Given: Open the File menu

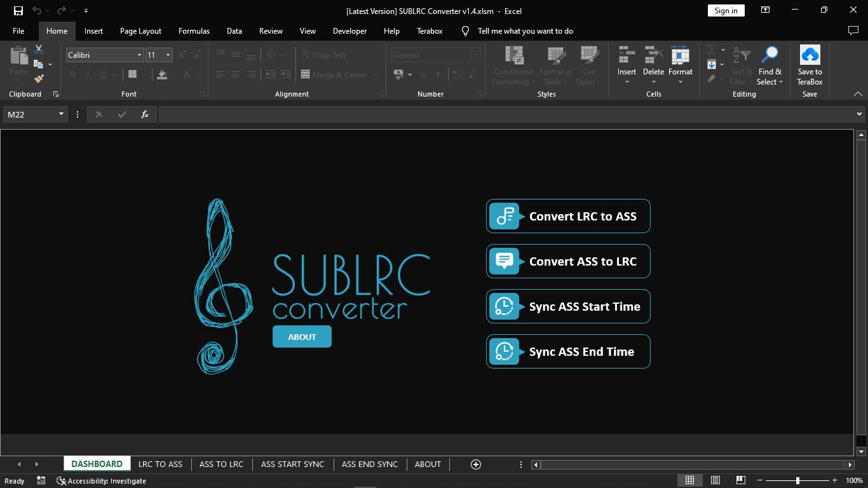Looking at the screenshot, I should [18, 30].
